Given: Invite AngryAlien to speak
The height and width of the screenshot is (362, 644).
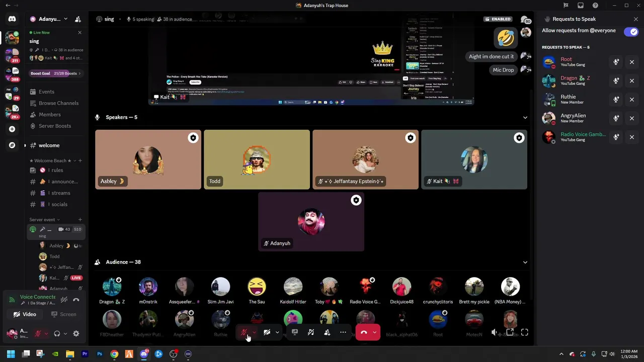Looking at the screenshot, I should tap(616, 118).
